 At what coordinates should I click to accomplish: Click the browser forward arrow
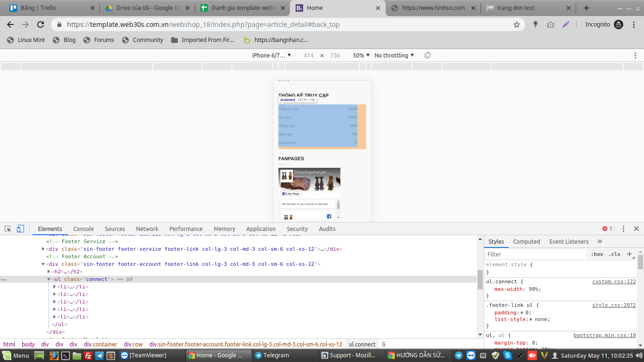click(x=25, y=25)
